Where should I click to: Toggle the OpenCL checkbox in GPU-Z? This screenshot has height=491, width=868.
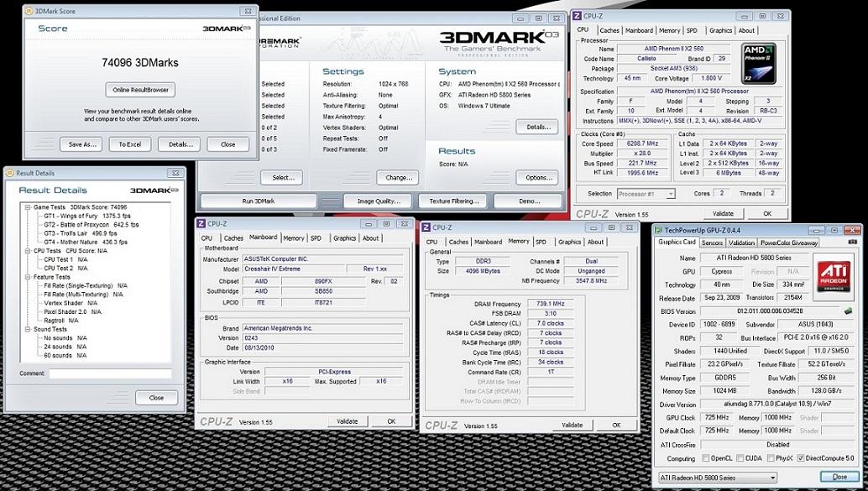[705, 458]
